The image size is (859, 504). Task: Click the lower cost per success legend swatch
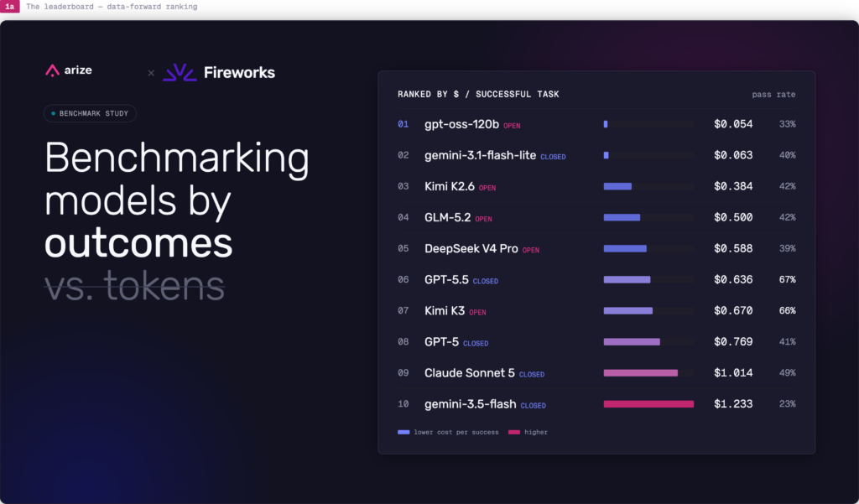coord(403,432)
